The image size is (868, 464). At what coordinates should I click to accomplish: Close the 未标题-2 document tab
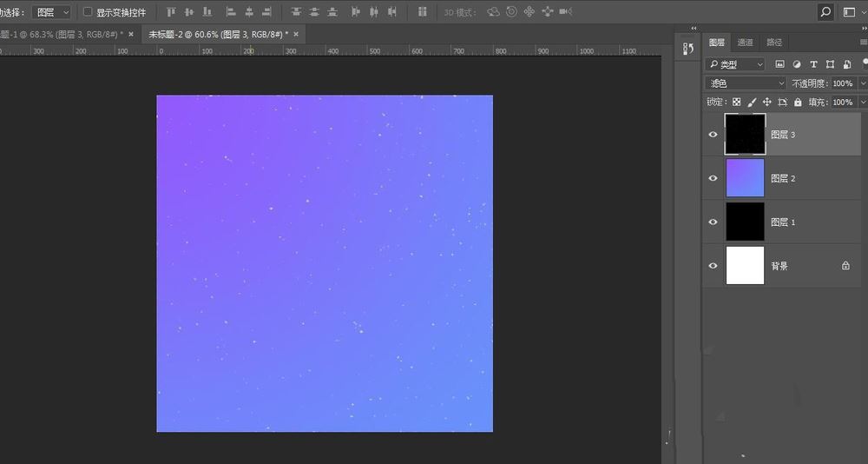pyautogui.click(x=296, y=35)
